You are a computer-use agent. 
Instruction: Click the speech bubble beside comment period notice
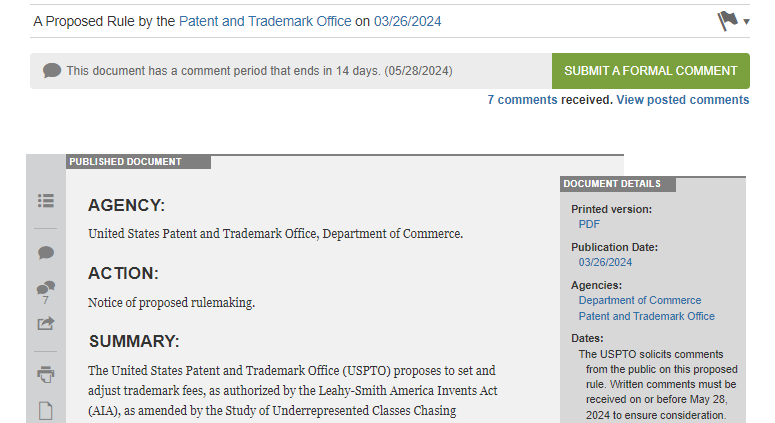pyautogui.click(x=52, y=71)
